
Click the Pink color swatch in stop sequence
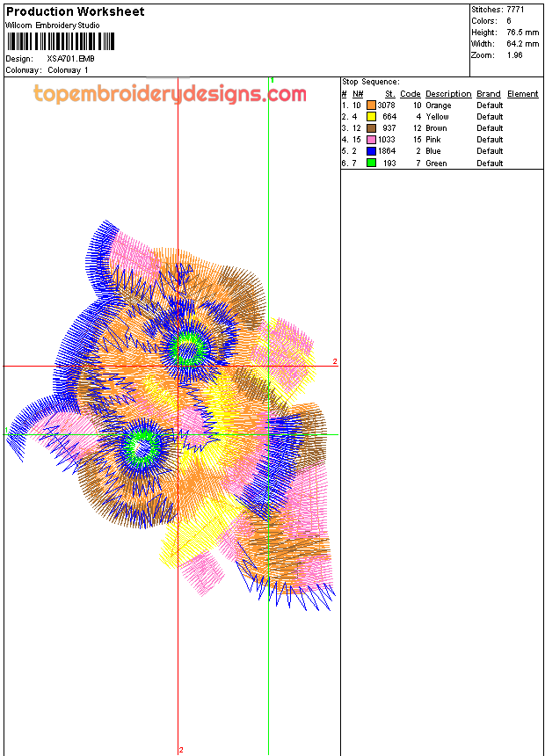coord(371,140)
